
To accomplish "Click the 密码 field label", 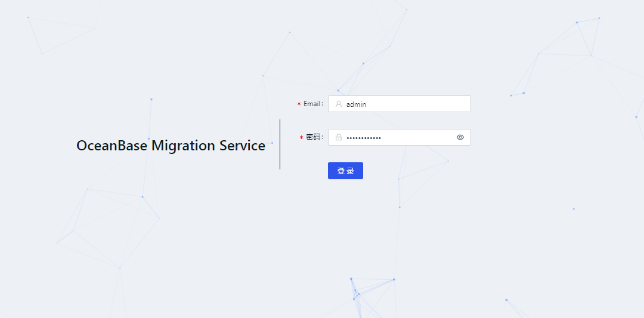I will (315, 137).
